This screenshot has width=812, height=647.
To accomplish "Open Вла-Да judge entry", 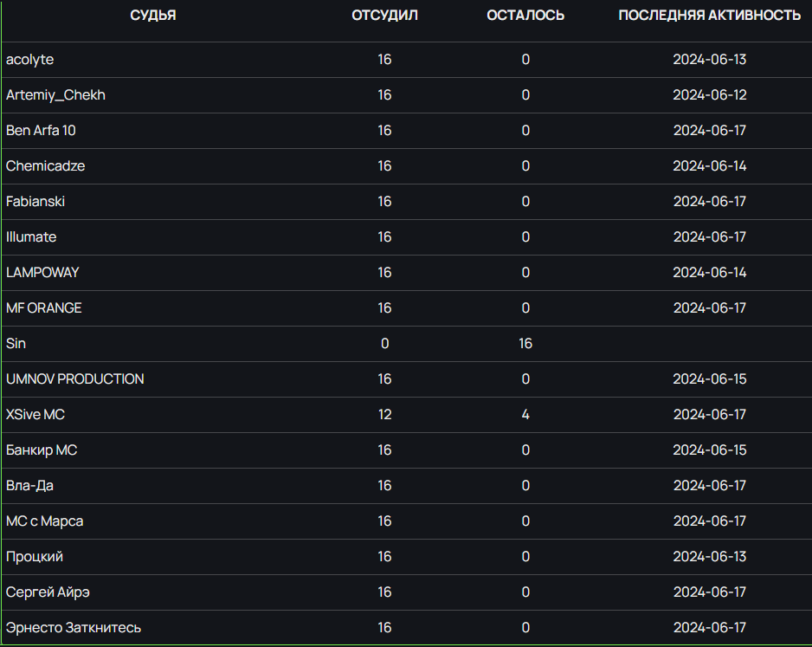I will coord(29,486).
